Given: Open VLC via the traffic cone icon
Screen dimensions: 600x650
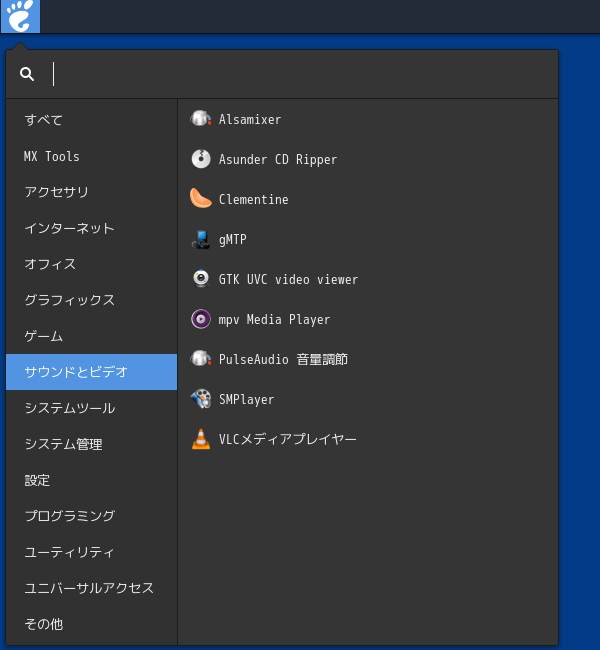Looking at the screenshot, I should pos(201,439).
